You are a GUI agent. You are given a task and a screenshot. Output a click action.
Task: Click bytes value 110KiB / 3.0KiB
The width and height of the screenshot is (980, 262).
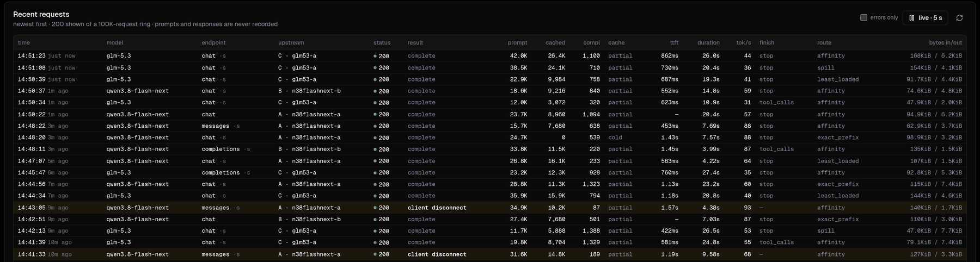click(x=936, y=220)
